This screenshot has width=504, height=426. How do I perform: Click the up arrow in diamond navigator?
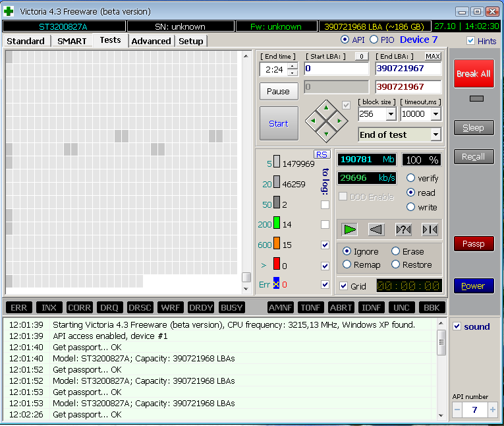[326, 107]
